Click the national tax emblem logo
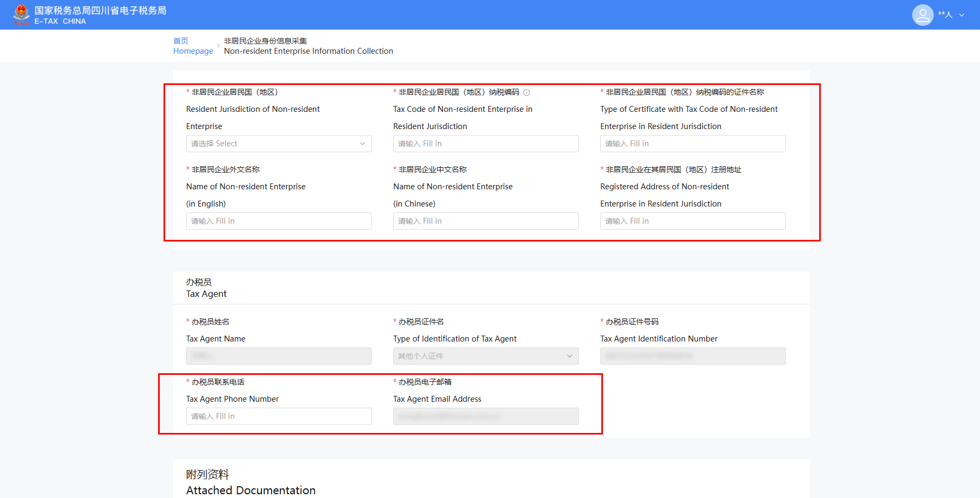980x498 pixels. [22, 15]
